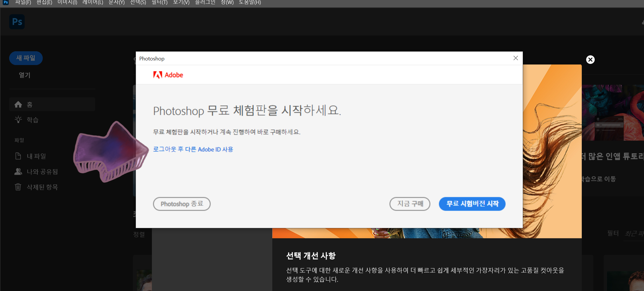Click the 새 파일 button
644x291 pixels.
(26, 58)
